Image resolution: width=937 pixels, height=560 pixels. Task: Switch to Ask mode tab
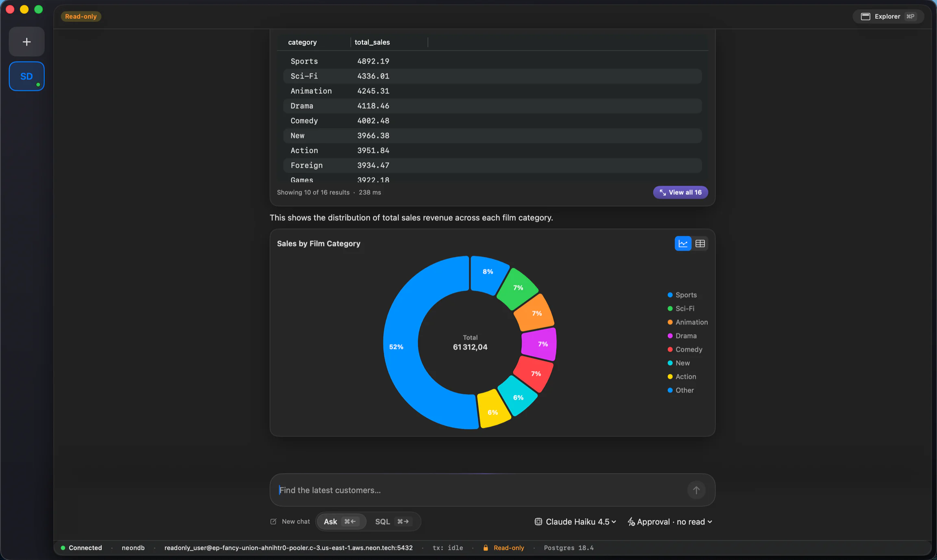pos(341,522)
